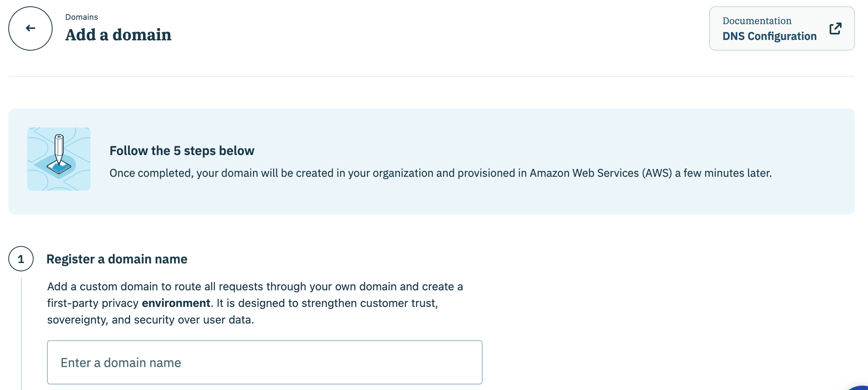Image resolution: width=868 pixels, height=390 pixels.
Task: Click the pencil map illustration
Action: (59, 159)
